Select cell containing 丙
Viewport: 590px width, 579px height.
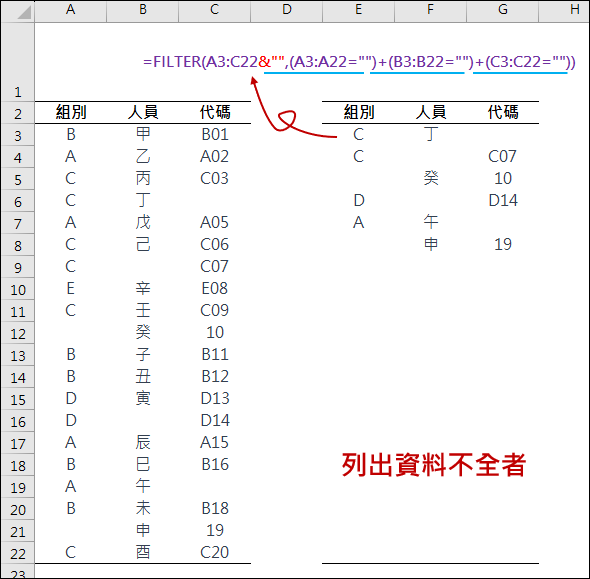tap(143, 178)
